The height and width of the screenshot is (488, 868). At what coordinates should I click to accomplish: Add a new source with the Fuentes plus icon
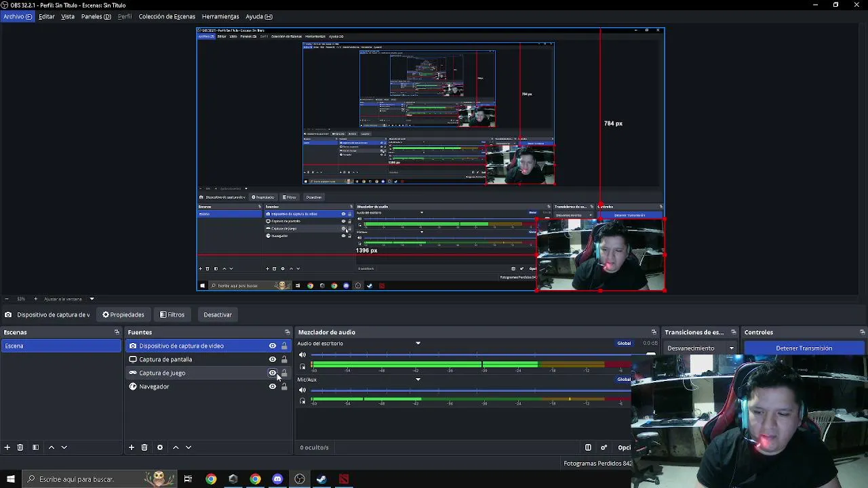132,447
